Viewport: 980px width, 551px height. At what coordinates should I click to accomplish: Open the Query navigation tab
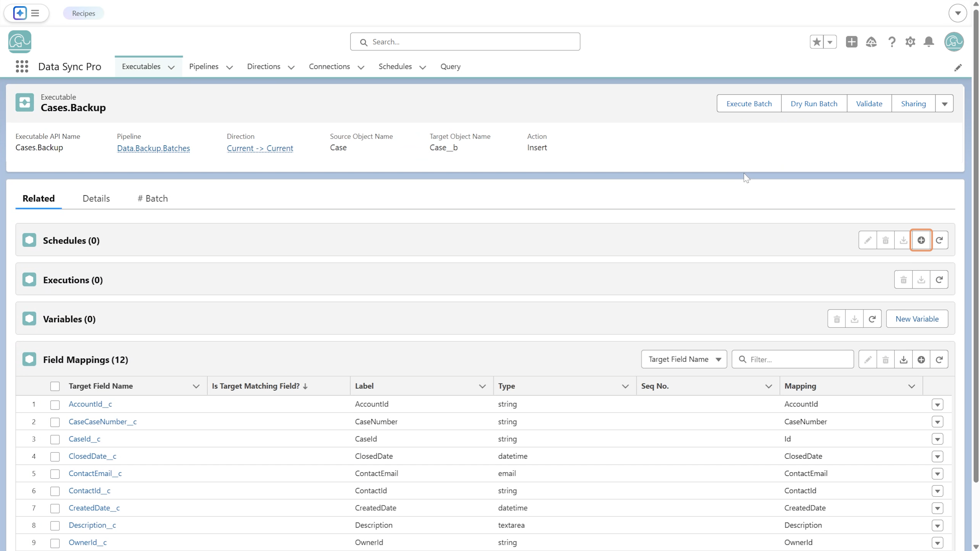coord(450,67)
